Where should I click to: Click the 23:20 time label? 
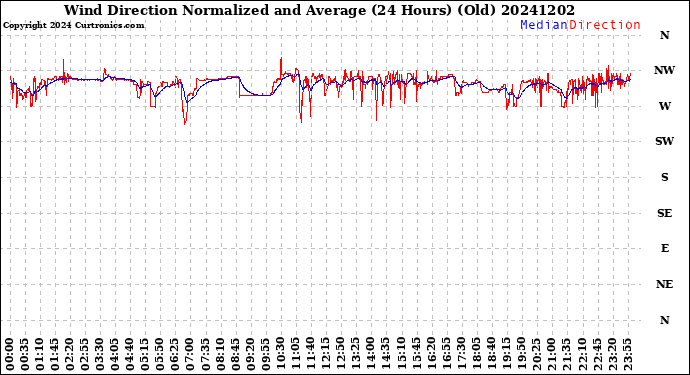point(612,355)
